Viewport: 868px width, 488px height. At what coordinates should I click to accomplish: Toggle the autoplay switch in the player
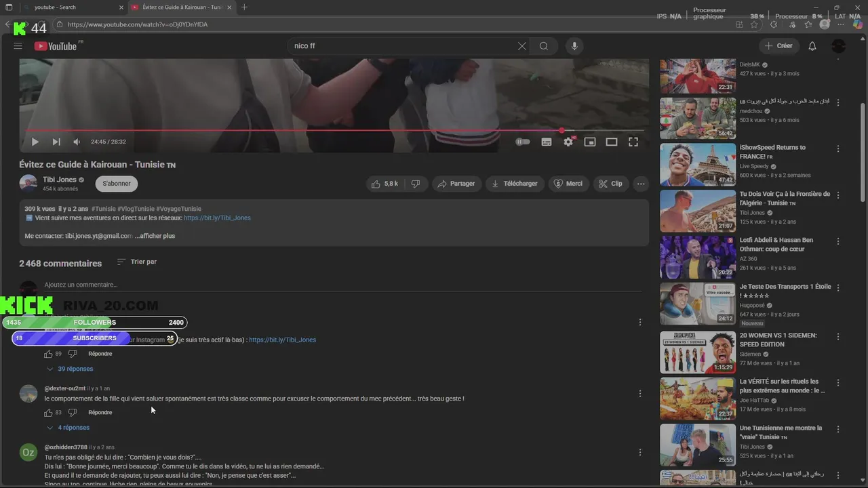pyautogui.click(x=522, y=142)
